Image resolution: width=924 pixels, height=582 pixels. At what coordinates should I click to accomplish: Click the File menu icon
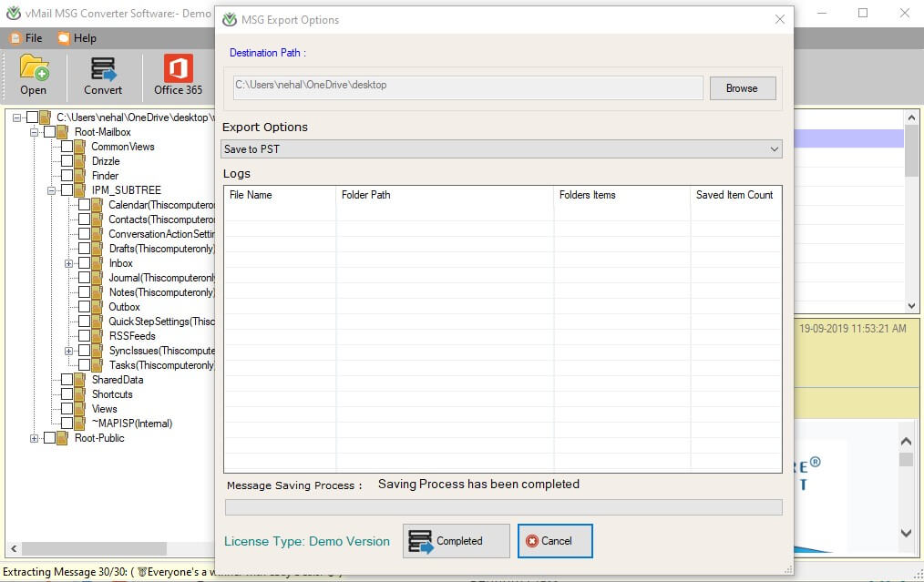pyautogui.click(x=15, y=38)
